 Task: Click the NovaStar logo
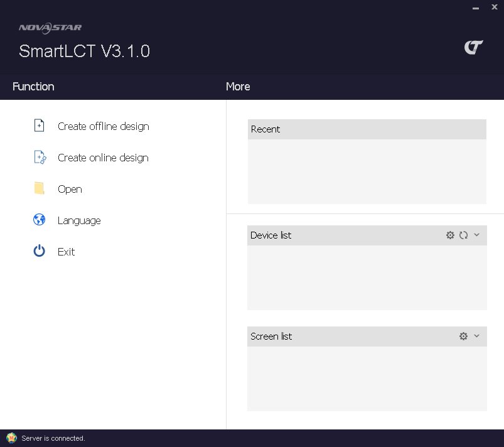50,27
